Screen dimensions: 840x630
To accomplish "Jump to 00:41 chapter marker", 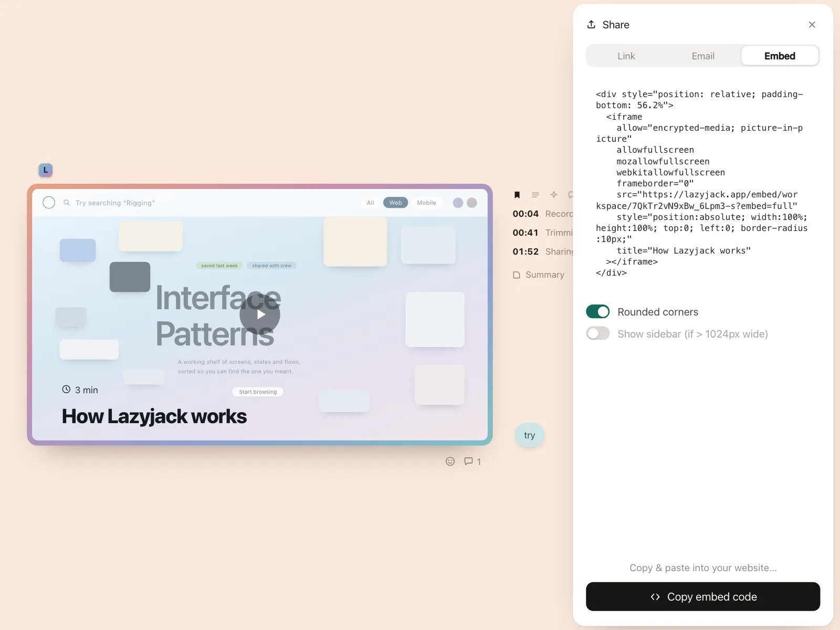I will click(x=542, y=233).
